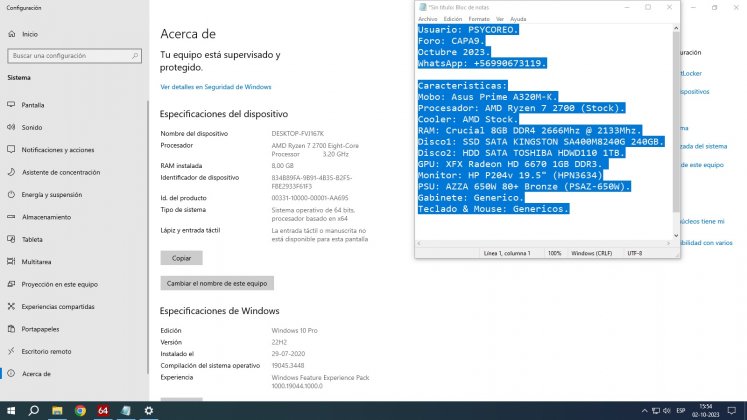Screen dimensions: 747x420
Task: Click Notepad scroll up arrow
Action: pos(676,29)
